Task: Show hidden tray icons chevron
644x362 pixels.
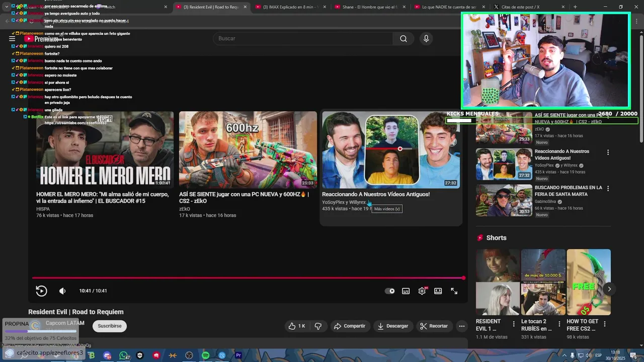Action: point(564,355)
